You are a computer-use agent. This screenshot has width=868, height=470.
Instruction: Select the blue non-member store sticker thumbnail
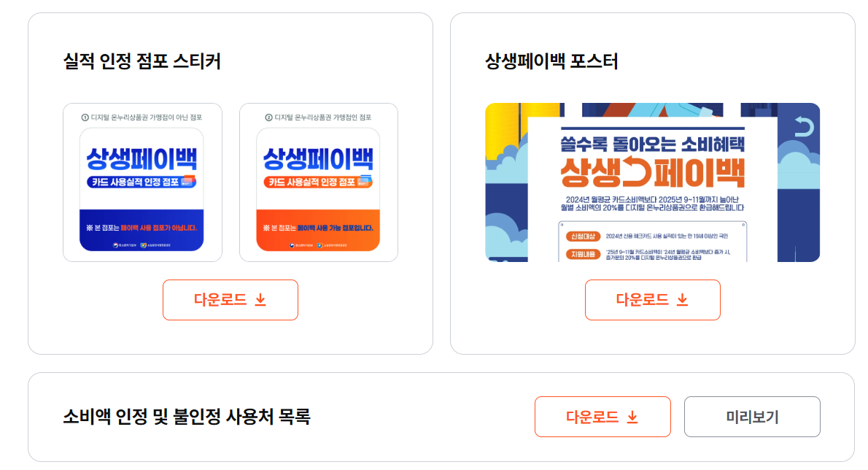[142, 189]
